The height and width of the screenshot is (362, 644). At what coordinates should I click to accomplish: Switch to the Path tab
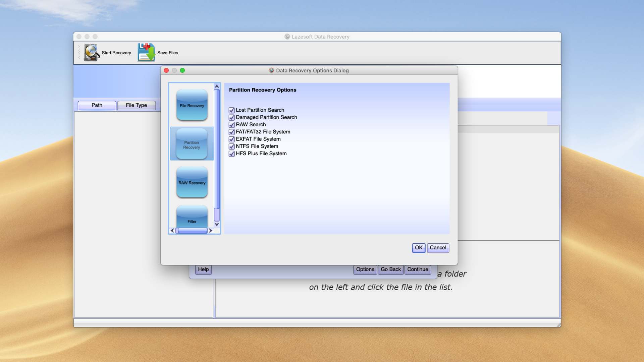(x=97, y=105)
